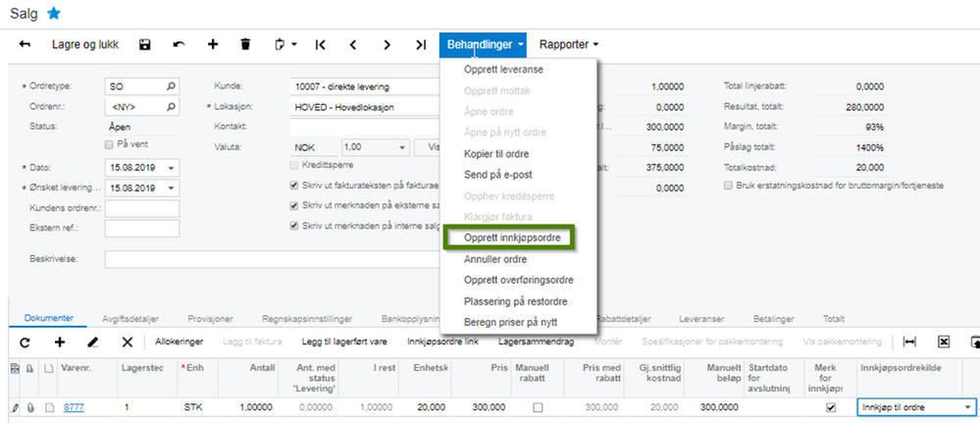Check the 'Manuell rabatt' box in row
The width and height of the screenshot is (980, 423).
click(537, 406)
